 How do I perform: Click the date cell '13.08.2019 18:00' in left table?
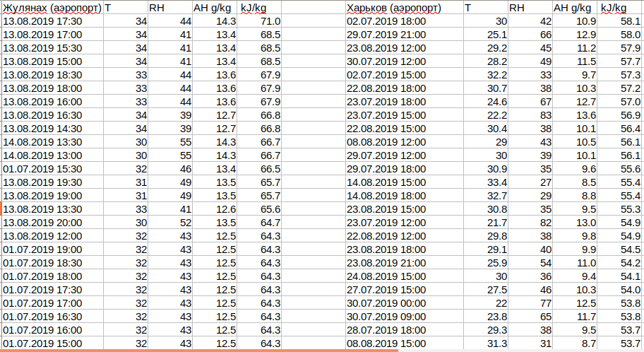pyautogui.click(x=52, y=88)
